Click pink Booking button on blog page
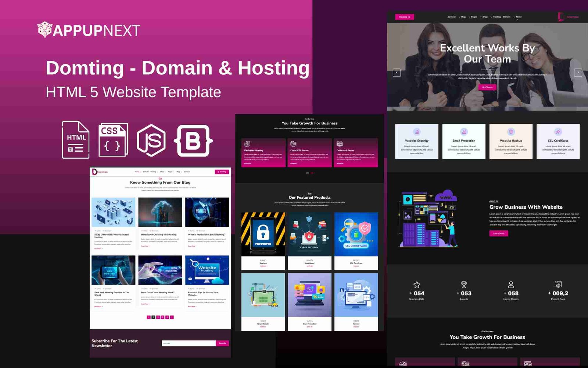The image size is (588, 368). click(222, 172)
